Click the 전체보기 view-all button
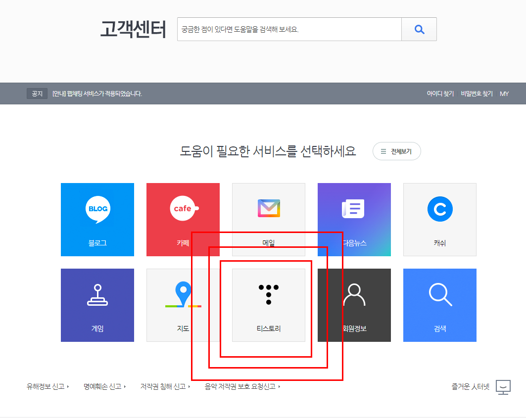Image resolution: width=526 pixels, height=420 pixels. coord(396,151)
